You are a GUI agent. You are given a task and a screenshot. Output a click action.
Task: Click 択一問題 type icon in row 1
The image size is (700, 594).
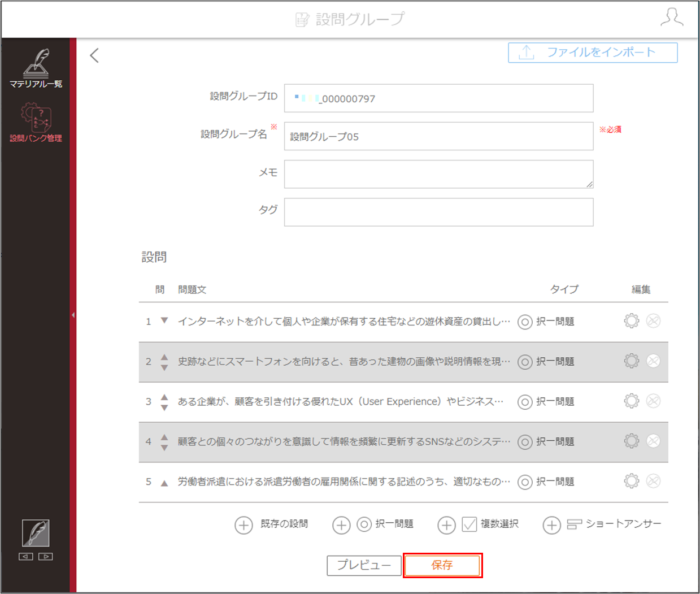point(525,322)
